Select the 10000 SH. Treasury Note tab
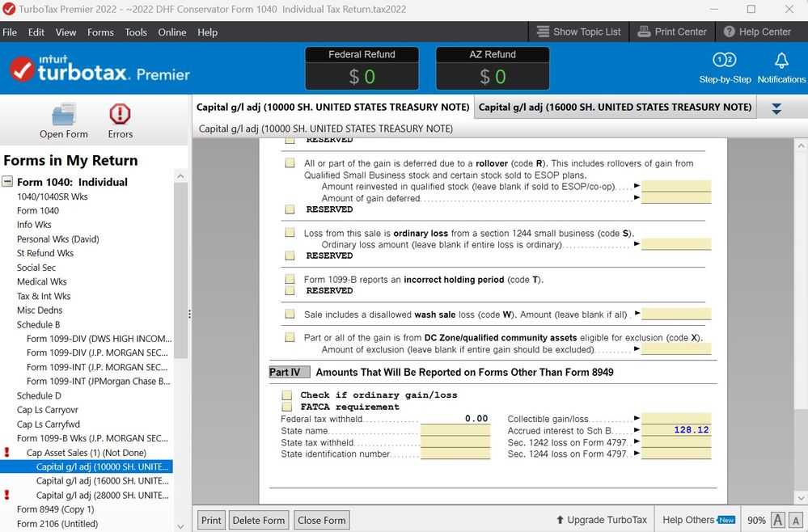 [x=333, y=107]
